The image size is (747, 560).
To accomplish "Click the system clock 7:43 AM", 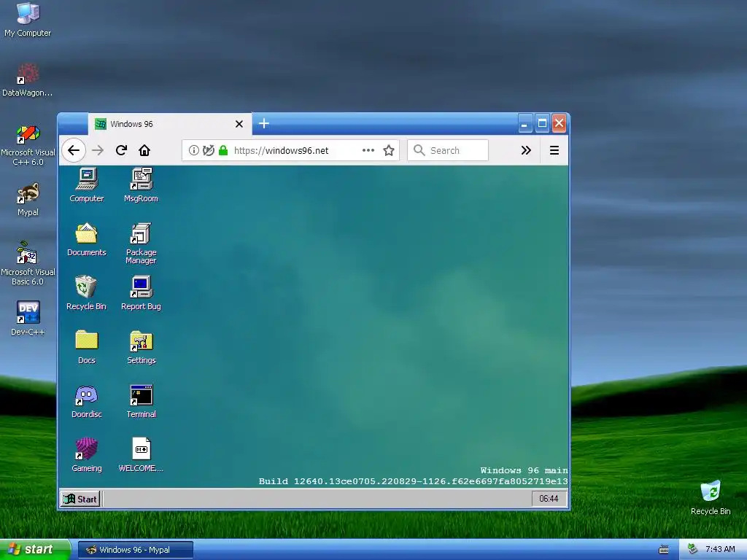I will point(720,549).
